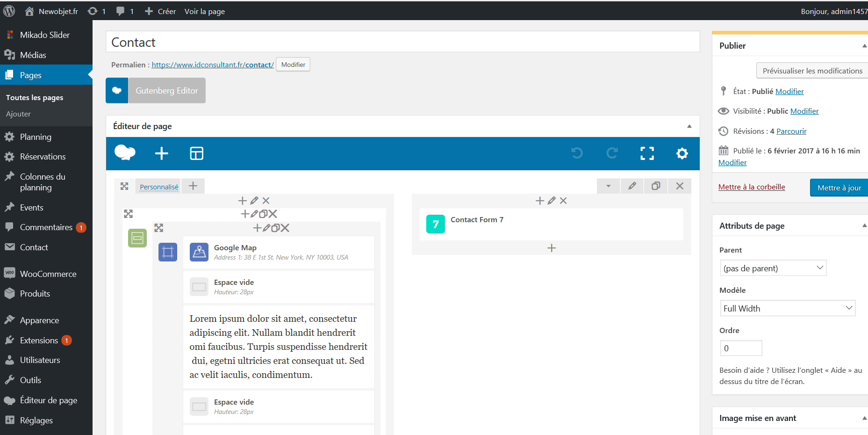
Task: Open page editor settings gear icon
Action: (682, 153)
